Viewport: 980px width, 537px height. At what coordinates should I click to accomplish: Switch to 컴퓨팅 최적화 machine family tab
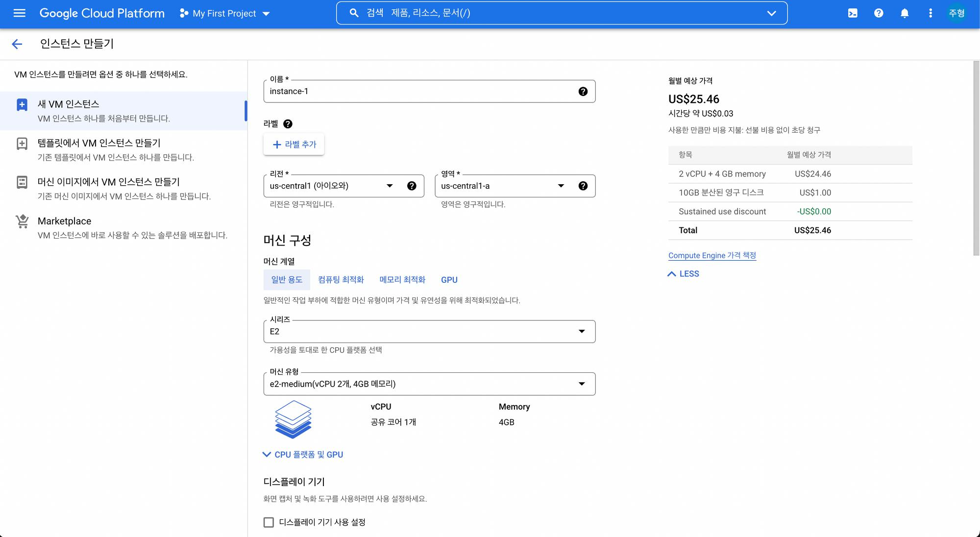coord(341,280)
